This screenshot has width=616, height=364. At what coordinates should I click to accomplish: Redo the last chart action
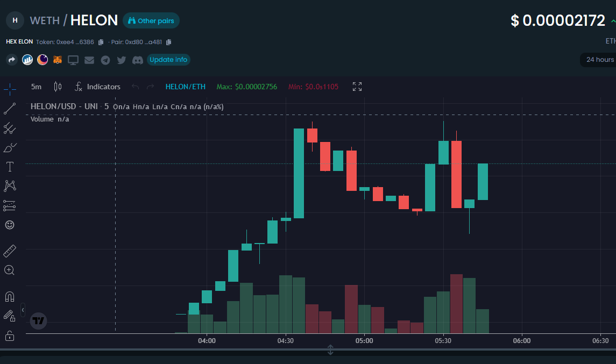pyautogui.click(x=150, y=87)
